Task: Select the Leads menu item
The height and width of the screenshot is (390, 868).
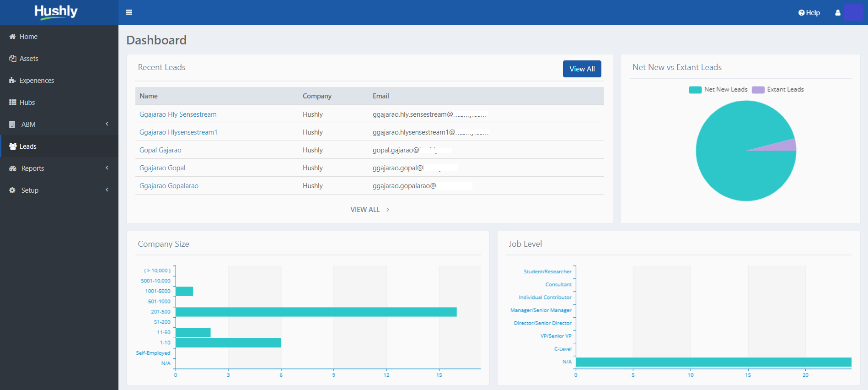Action: coord(59,146)
